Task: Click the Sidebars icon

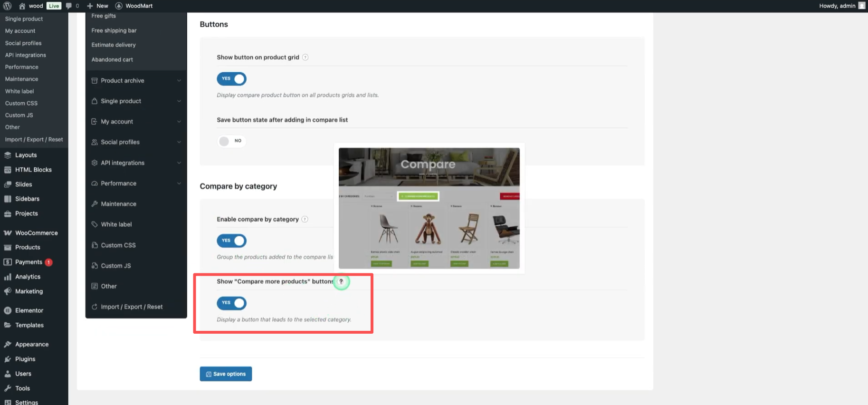Action: tap(8, 199)
